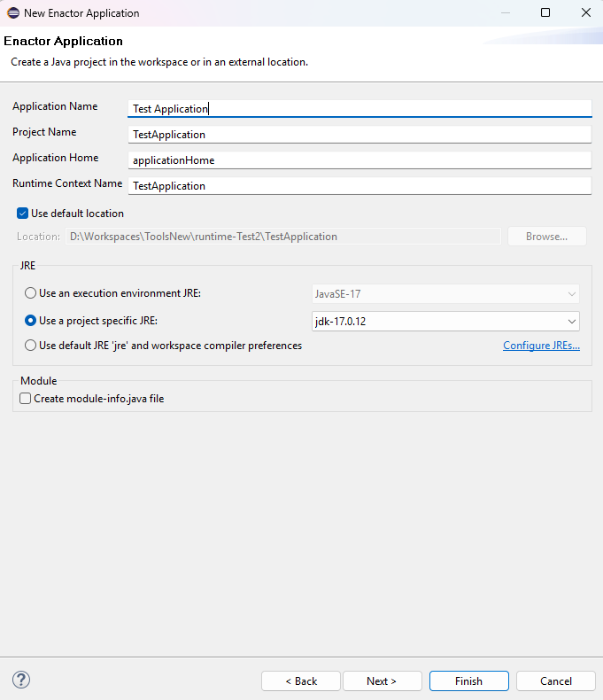Click the Runtime Context Name field
The image size is (603, 700).
pyautogui.click(x=359, y=186)
